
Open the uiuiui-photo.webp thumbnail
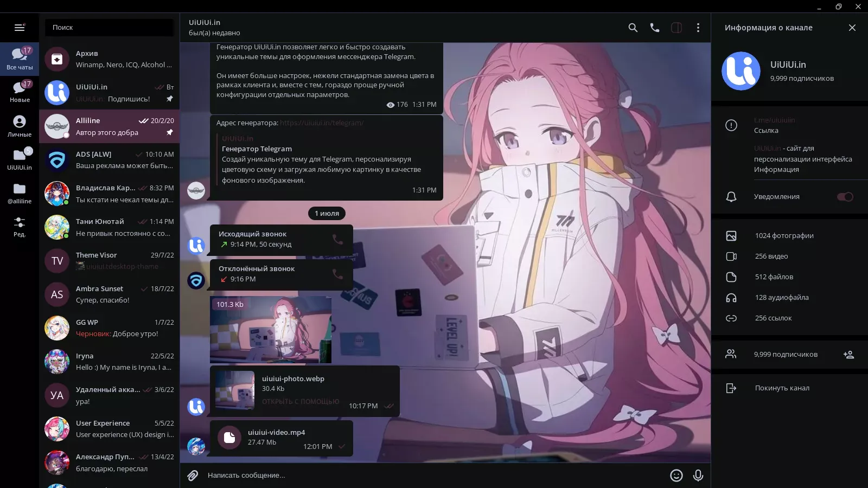coord(235,390)
